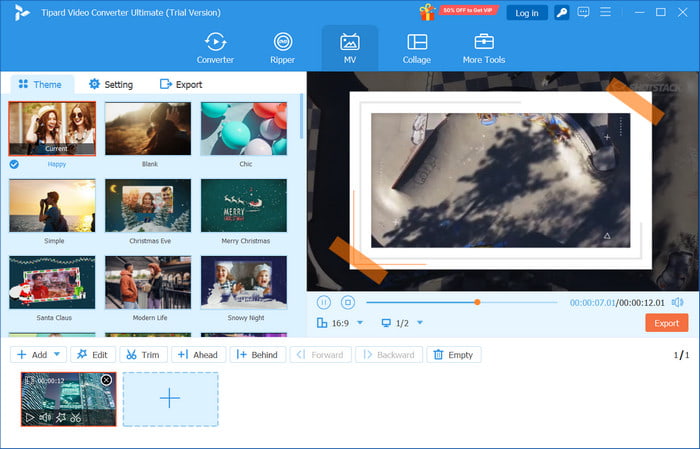Image resolution: width=700 pixels, height=449 pixels.
Task: Remove the clip using its X icon
Action: (x=106, y=380)
